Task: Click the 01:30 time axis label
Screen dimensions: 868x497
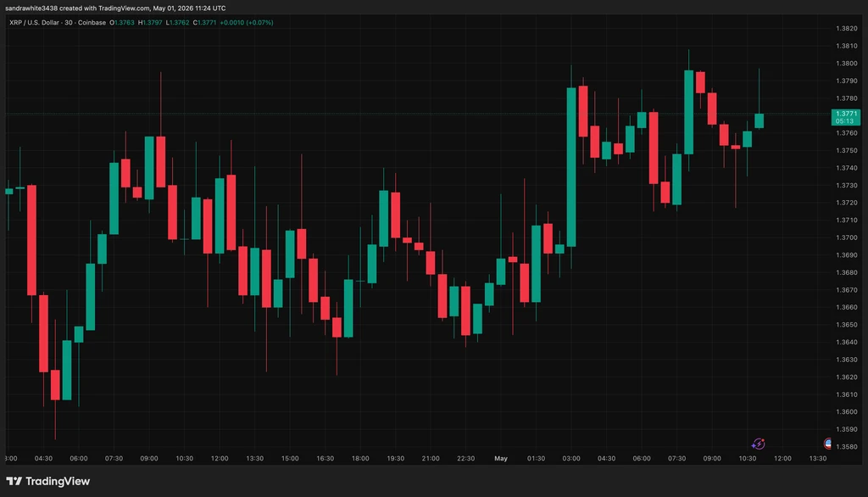Action: tap(536, 458)
